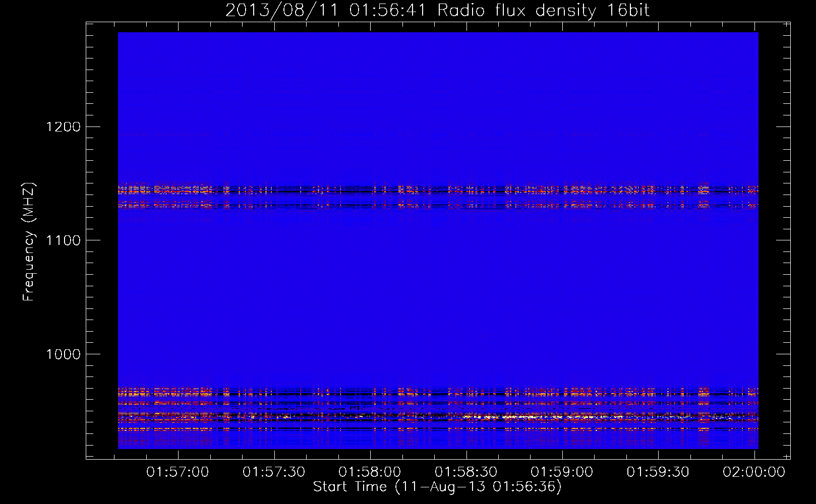Click the 01:58:00 time tick label
816x504 pixels.
tap(370, 472)
